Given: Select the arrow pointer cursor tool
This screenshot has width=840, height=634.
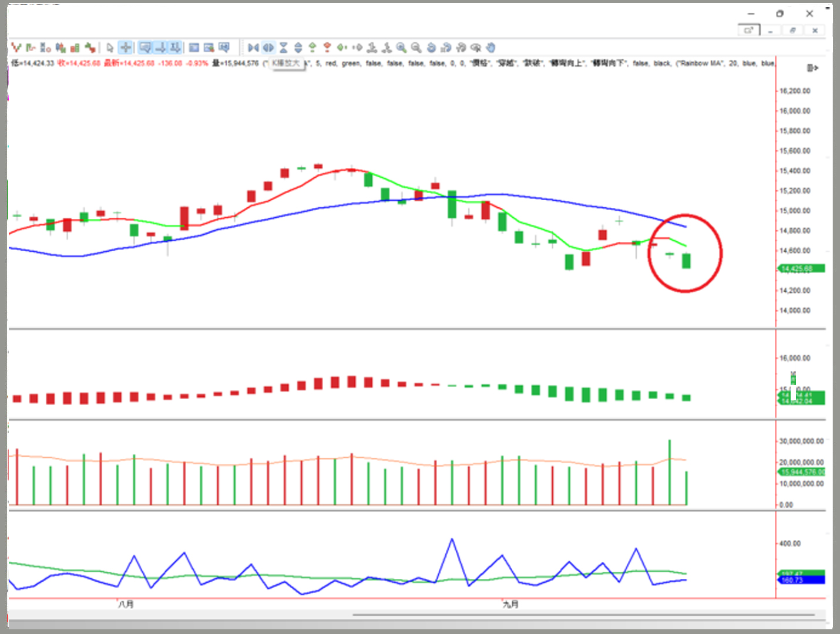Looking at the screenshot, I should pos(110,48).
